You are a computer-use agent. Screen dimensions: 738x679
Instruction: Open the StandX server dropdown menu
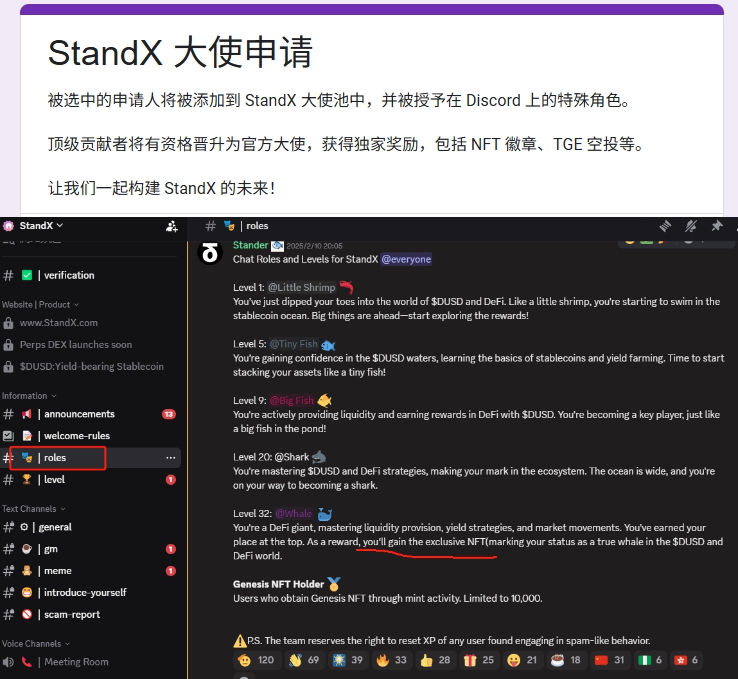click(x=40, y=226)
